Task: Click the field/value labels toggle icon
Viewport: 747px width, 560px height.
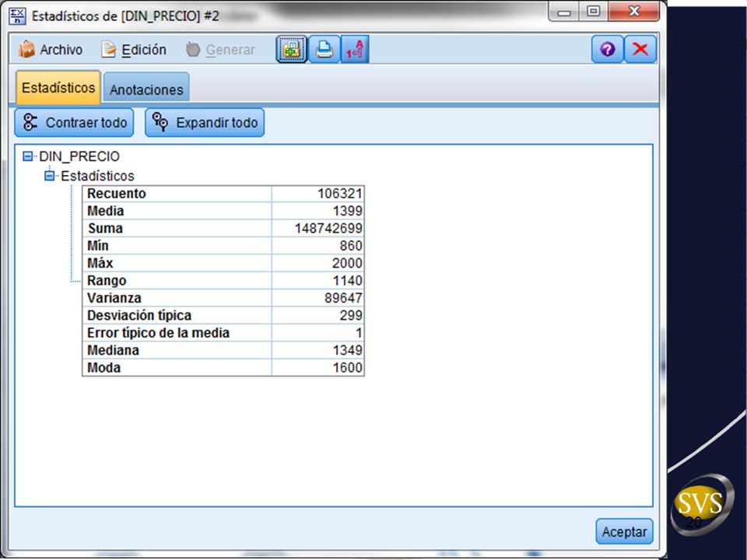Action: 355,49
